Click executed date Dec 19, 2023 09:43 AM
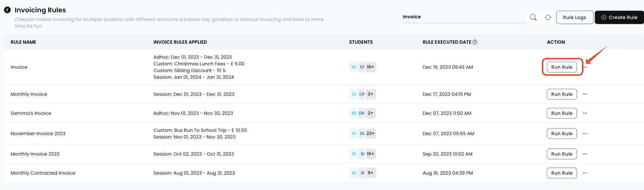This screenshot has height=190, width=644. pyautogui.click(x=448, y=67)
